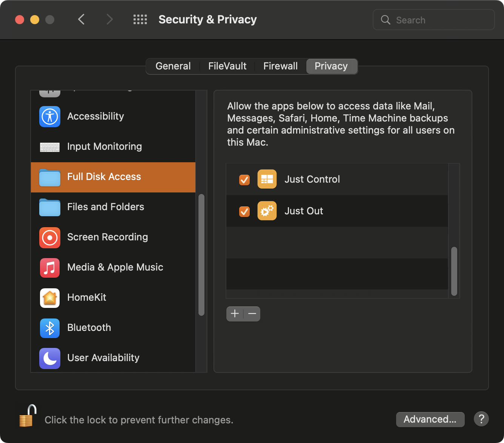This screenshot has height=443, width=504.
Task: Show all preferences grid icon
Action: point(140,20)
